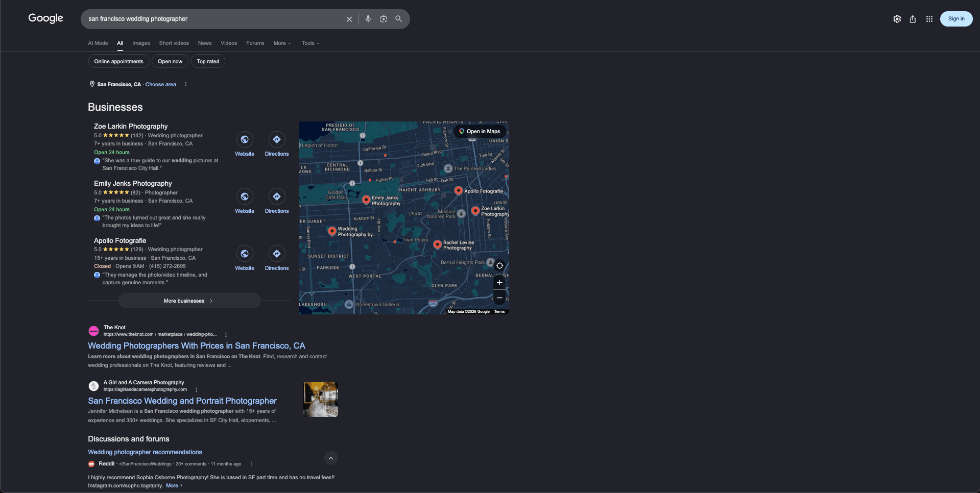Open Website icon for Emily Jenks Photography
The width and height of the screenshot is (980, 493).
coord(245,196)
